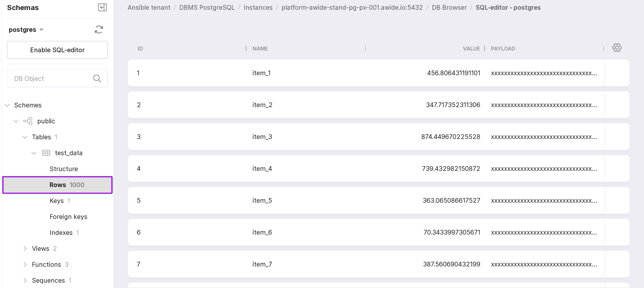Viewport: 644px width, 288px height.
Task: Click the refresh schemas icon
Action: pyautogui.click(x=99, y=30)
